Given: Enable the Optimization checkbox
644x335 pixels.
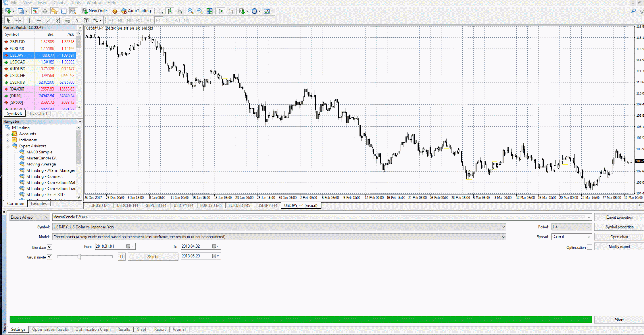Looking at the screenshot, I should (x=589, y=247).
